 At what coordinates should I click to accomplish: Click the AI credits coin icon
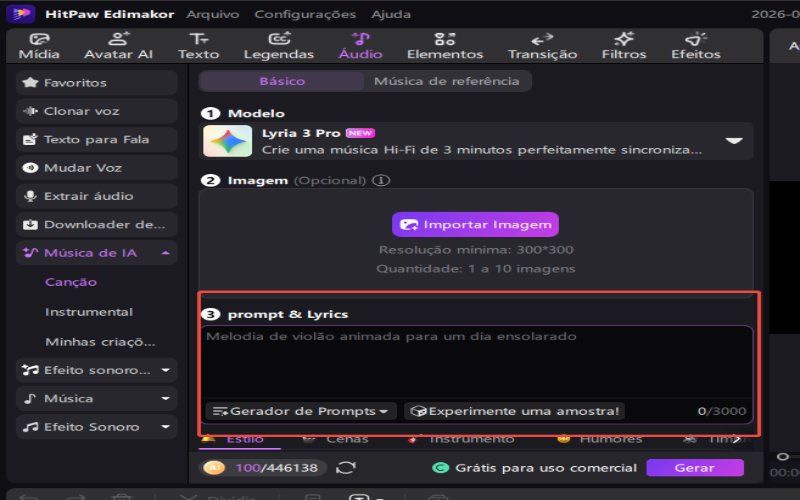(214, 467)
